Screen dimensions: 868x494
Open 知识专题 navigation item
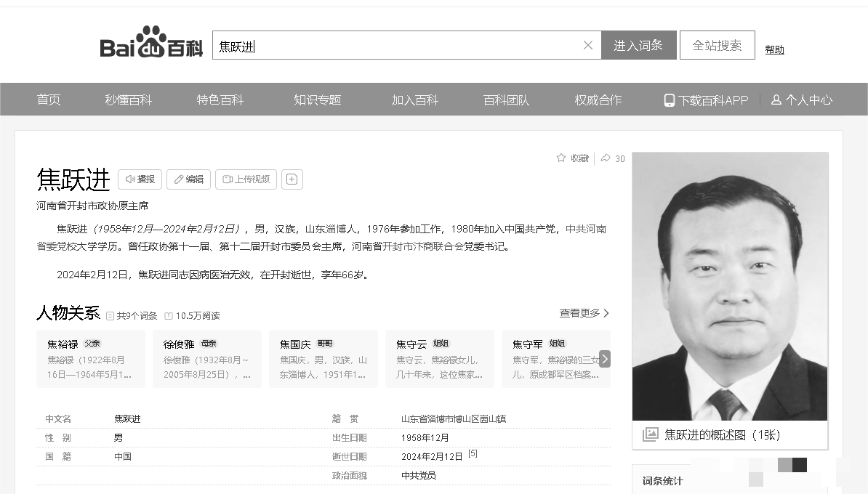point(317,100)
